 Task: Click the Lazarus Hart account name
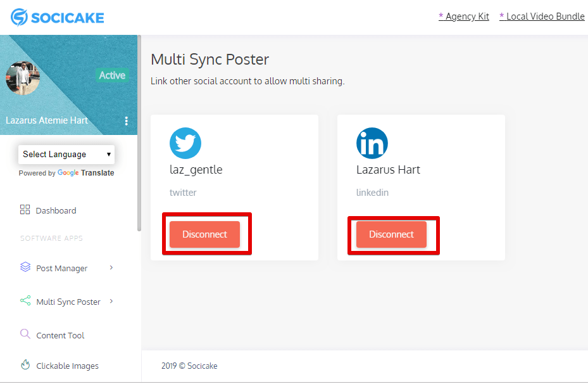coord(388,170)
